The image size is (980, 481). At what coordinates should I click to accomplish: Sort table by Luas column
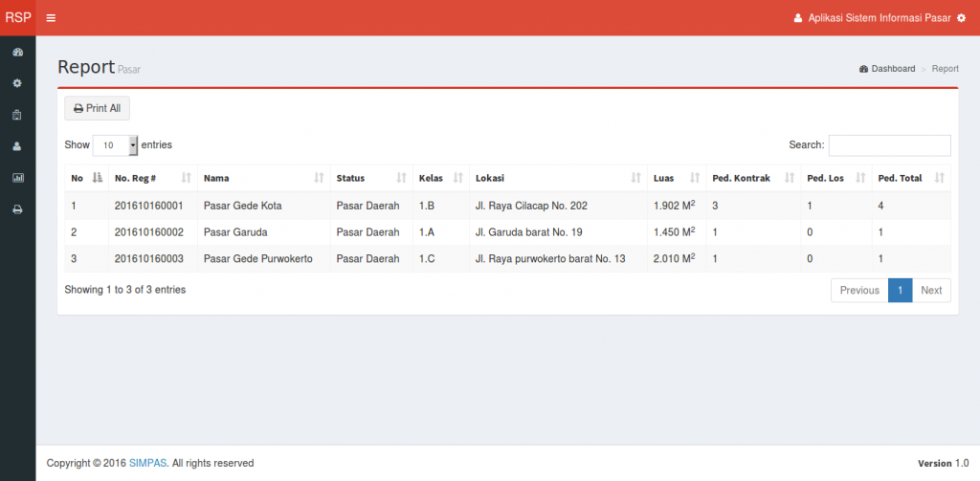click(x=676, y=178)
